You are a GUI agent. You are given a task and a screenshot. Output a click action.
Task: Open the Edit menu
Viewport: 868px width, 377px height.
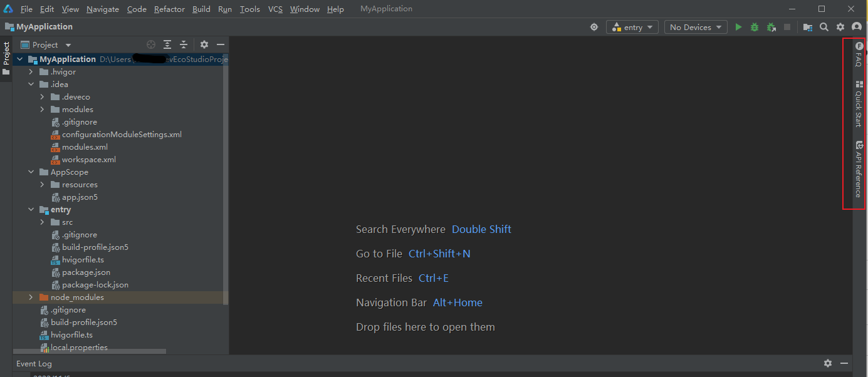[x=47, y=9]
